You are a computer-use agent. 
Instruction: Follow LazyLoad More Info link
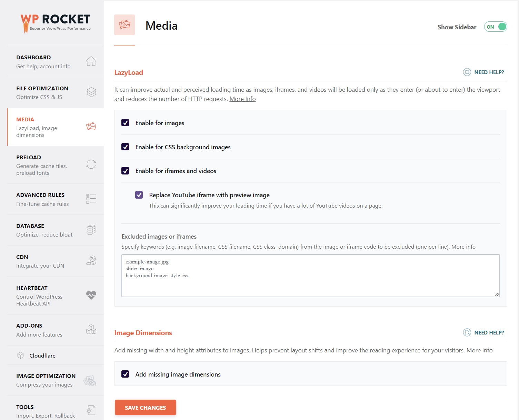pyautogui.click(x=243, y=99)
